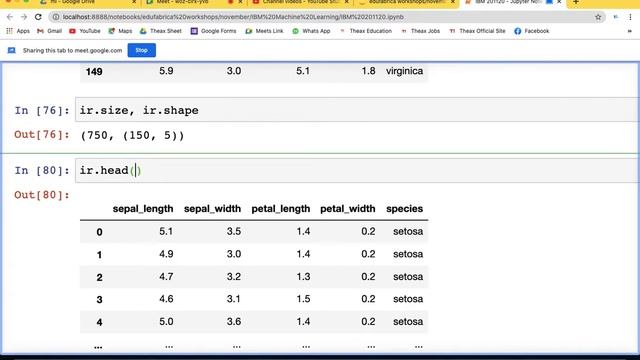
Task: Click sepal_width value 3.2 in row 2
Action: 234,277
